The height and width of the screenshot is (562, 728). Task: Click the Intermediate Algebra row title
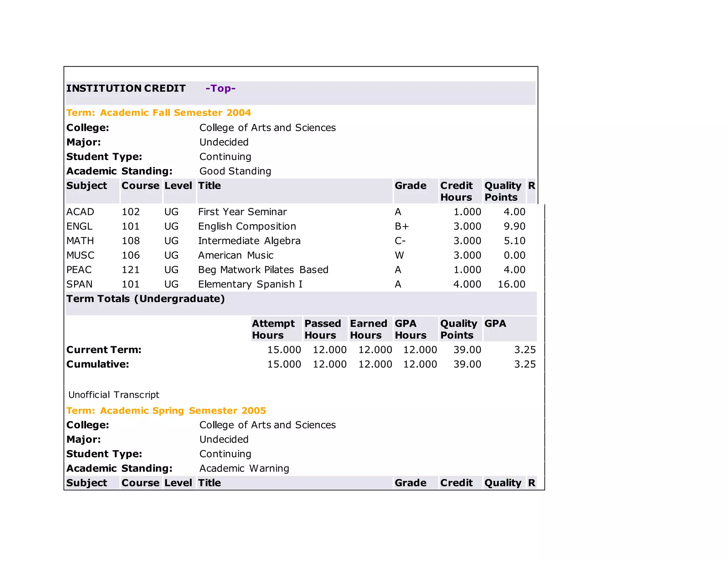[249, 241]
